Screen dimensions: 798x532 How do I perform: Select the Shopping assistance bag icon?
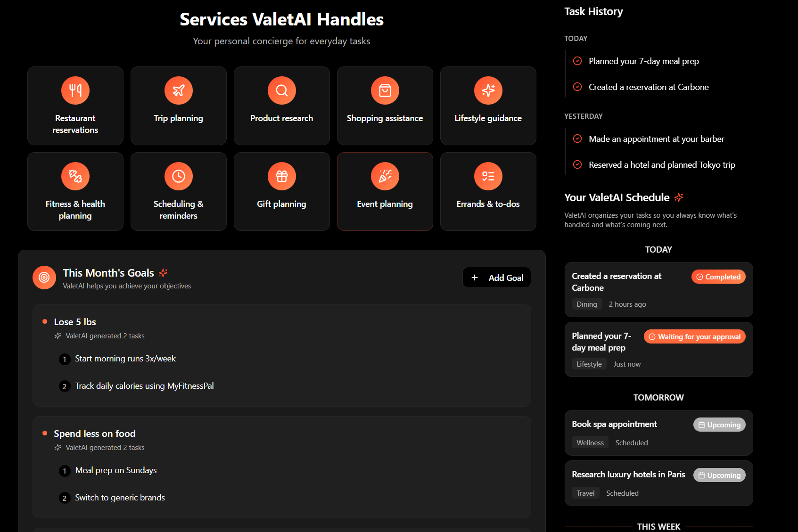click(385, 90)
